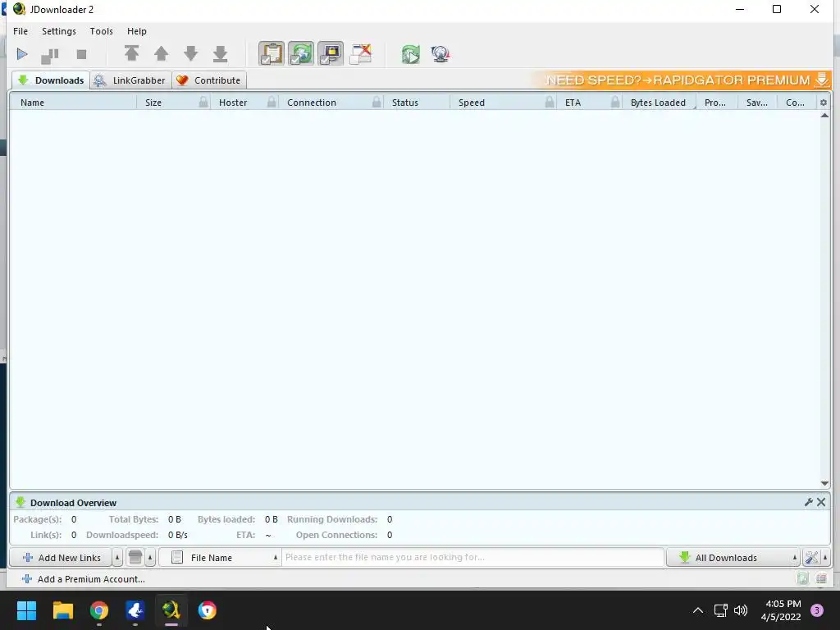Open the volume control in system tray
Screen dimensions: 840x630
tap(741, 610)
